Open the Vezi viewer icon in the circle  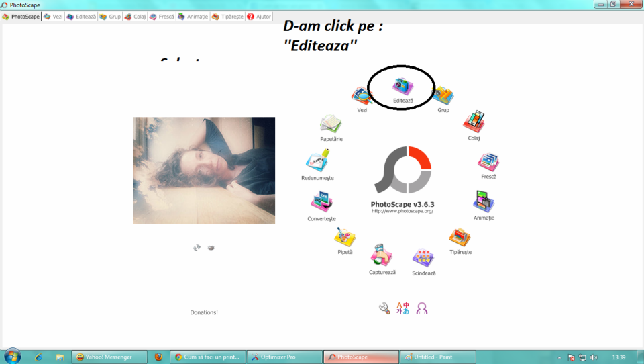click(362, 96)
